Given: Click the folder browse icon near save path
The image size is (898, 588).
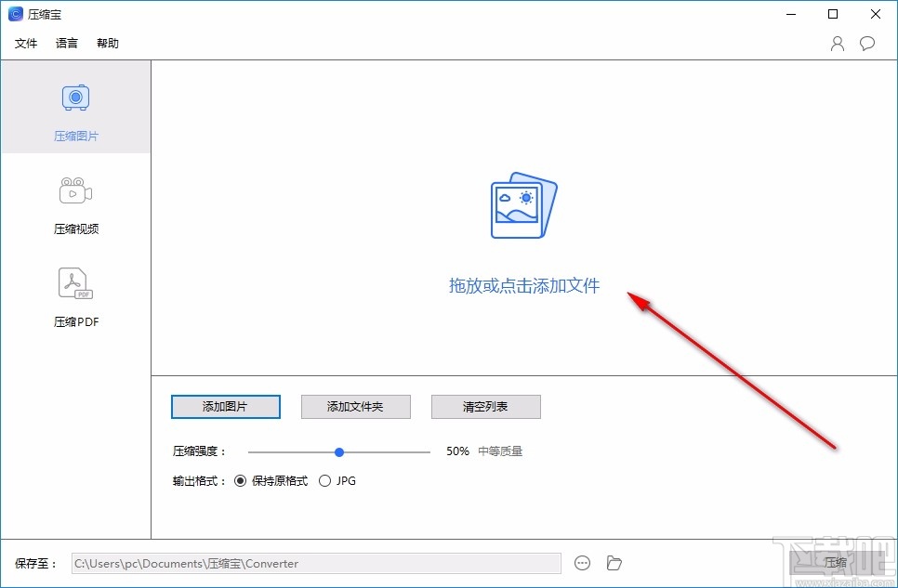Looking at the screenshot, I should (614, 562).
